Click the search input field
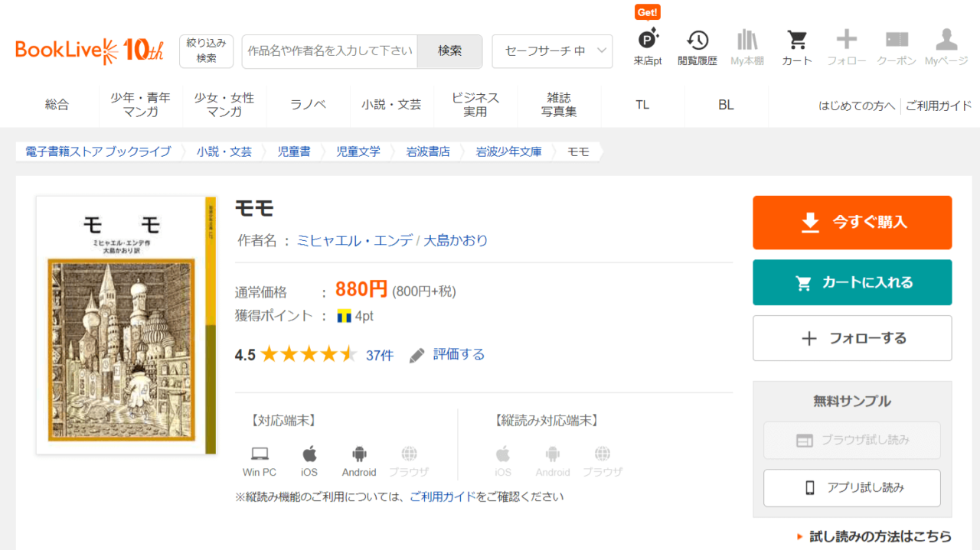980x550 pixels. click(x=330, y=51)
